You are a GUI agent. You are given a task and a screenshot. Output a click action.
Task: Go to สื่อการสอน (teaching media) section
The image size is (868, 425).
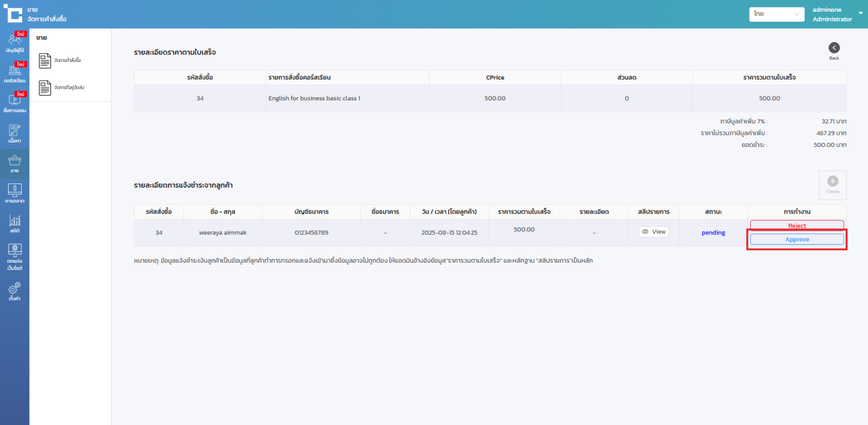click(x=14, y=103)
